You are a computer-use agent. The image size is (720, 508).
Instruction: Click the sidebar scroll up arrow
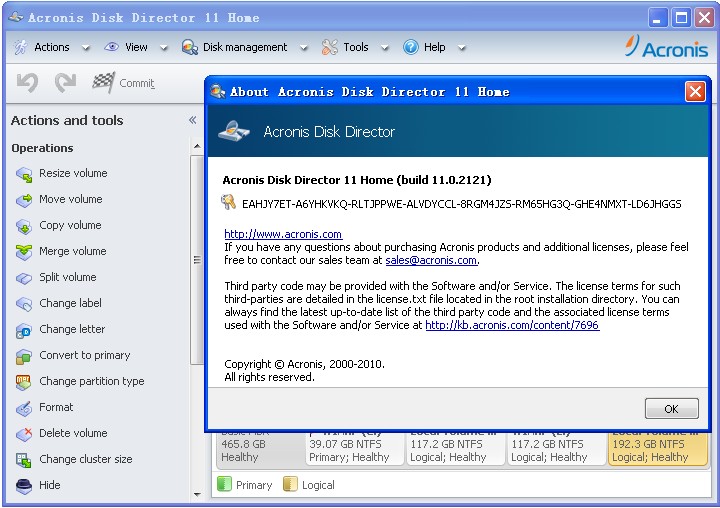[197, 147]
